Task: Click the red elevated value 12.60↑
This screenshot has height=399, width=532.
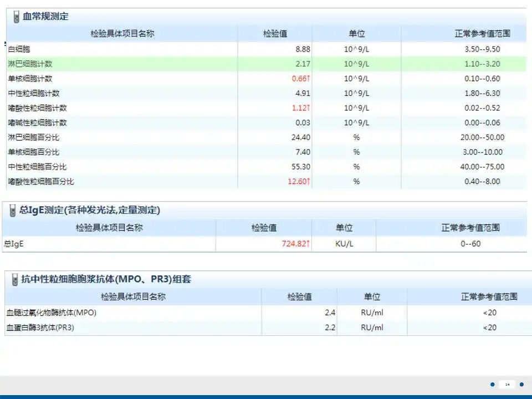Action: click(299, 182)
